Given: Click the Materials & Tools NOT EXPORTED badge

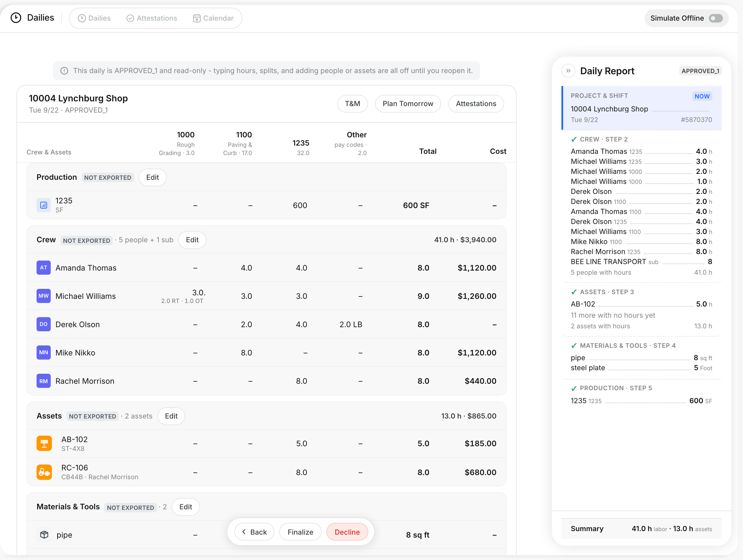Looking at the screenshot, I should coord(130,507).
